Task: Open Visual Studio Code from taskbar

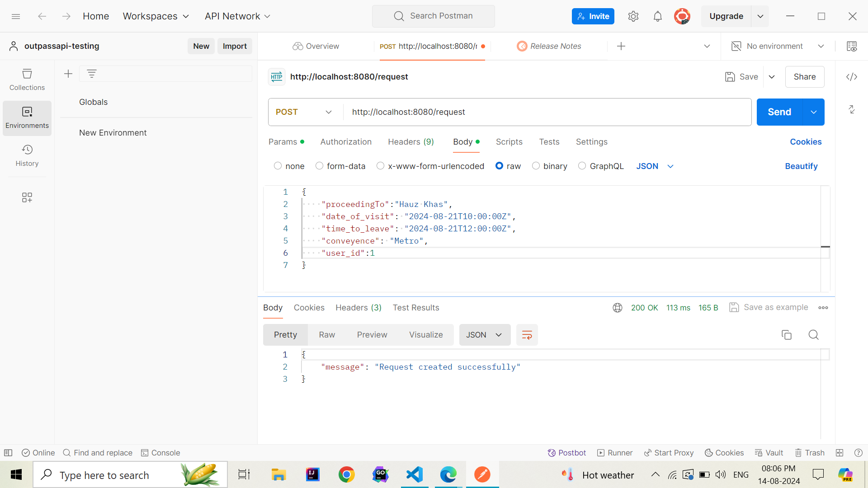Action: [415, 474]
